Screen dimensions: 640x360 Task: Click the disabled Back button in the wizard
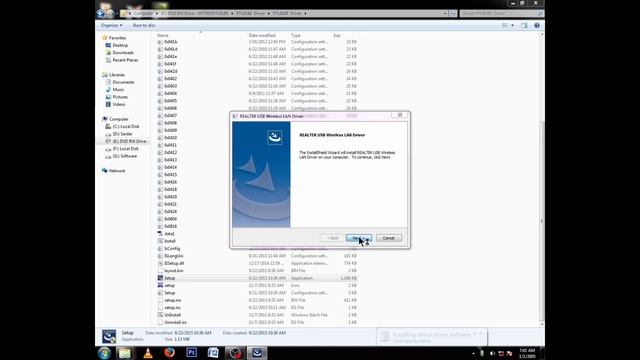pyautogui.click(x=333, y=238)
